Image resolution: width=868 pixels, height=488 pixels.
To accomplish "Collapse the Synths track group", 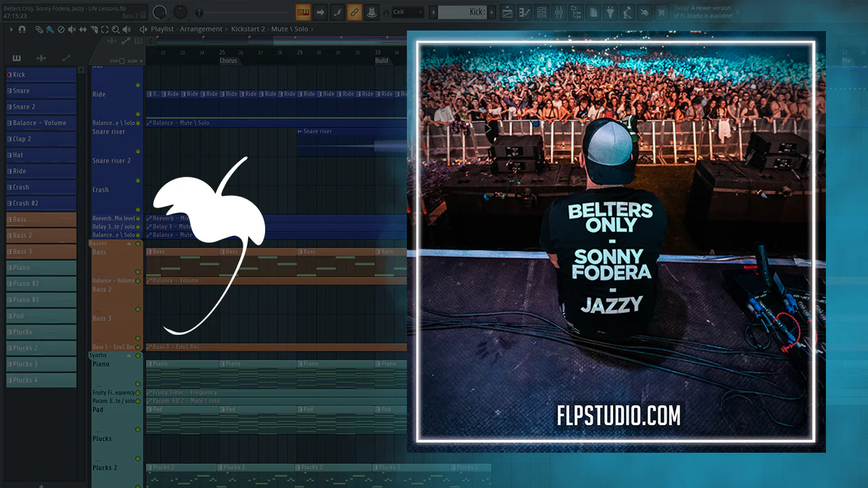I will 129,355.
